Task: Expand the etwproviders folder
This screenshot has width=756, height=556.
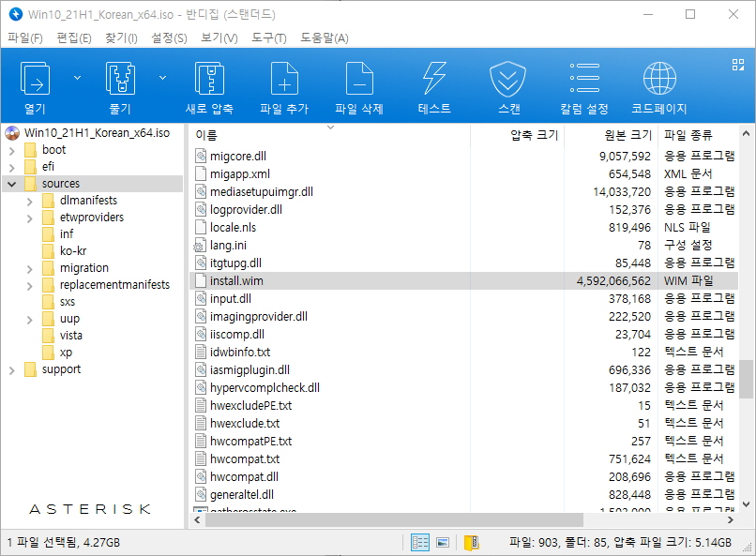Action: pyautogui.click(x=30, y=218)
